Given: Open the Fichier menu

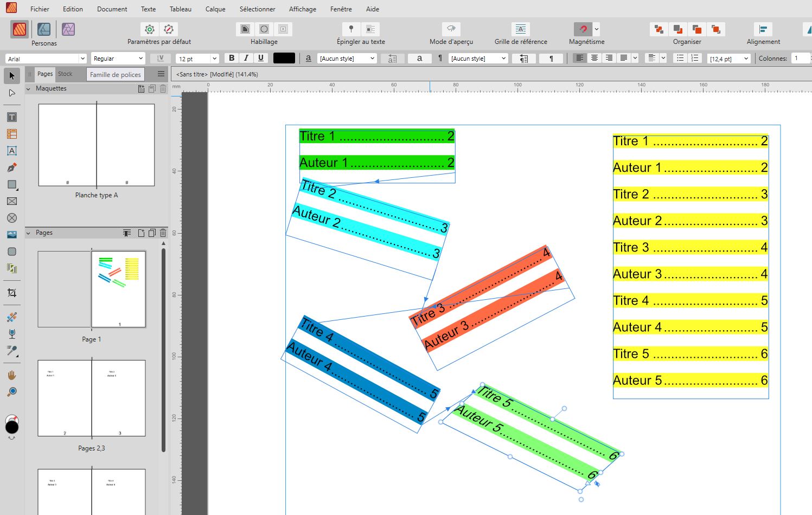Looking at the screenshot, I should pyautogui.click(x=40, y=9).
